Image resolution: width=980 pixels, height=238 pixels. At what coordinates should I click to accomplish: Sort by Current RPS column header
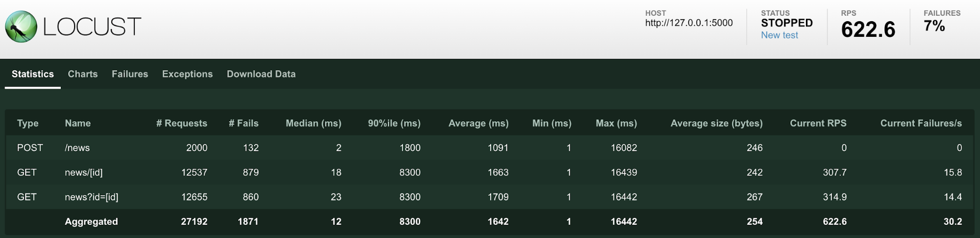pyautogui.click(x=818, y=123)
